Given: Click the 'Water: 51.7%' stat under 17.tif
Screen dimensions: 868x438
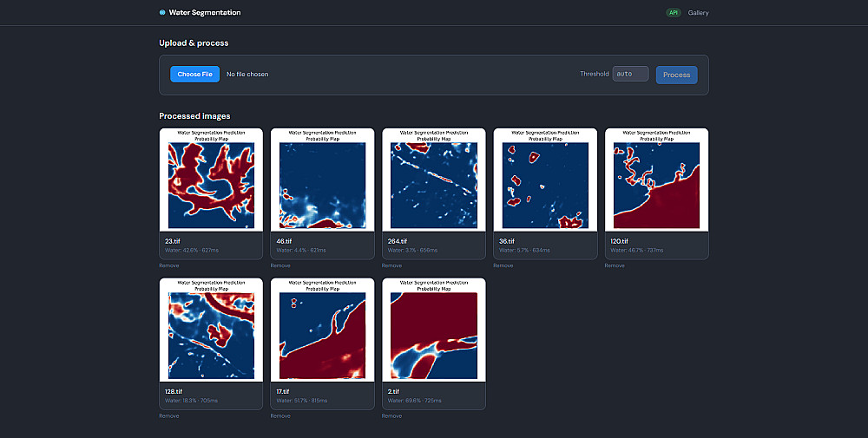Looking at the screenshot, I should click(293, 401).
